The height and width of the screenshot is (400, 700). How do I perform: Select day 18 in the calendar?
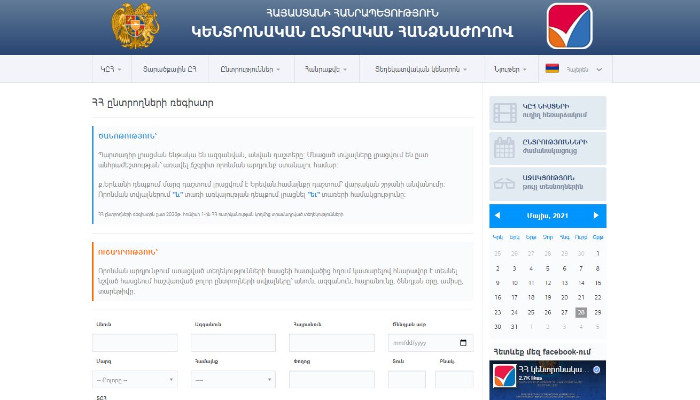531,297
